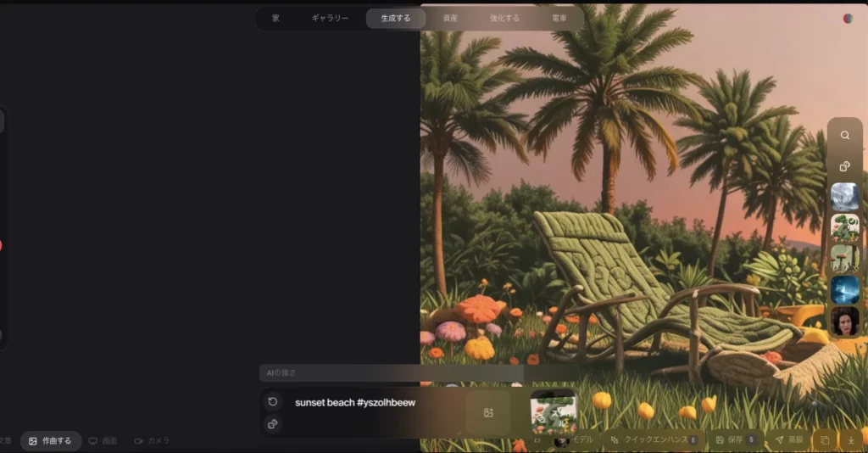
Task: Click the reset arrow icon beside prompt
Action: [273, 402]
